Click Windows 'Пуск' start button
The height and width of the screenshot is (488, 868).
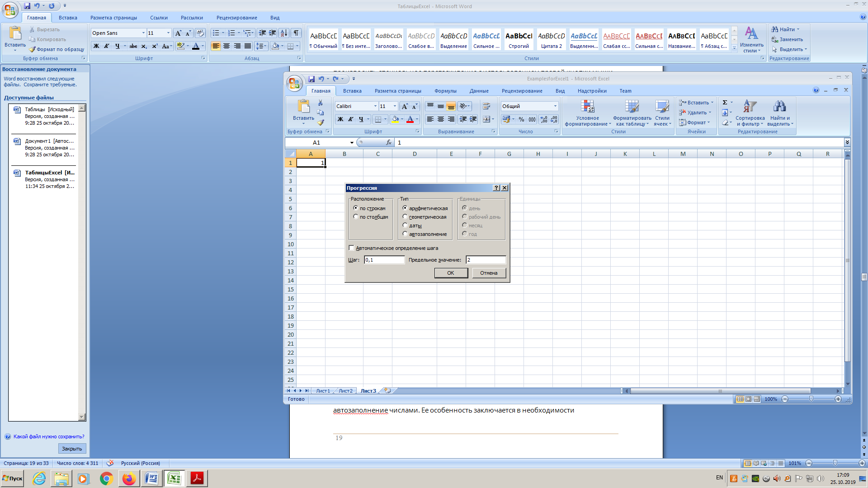[x=12, y=479]
